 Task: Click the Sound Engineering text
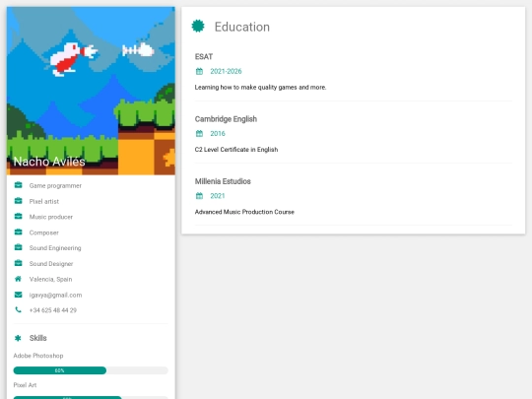click(x=55, y=248)
